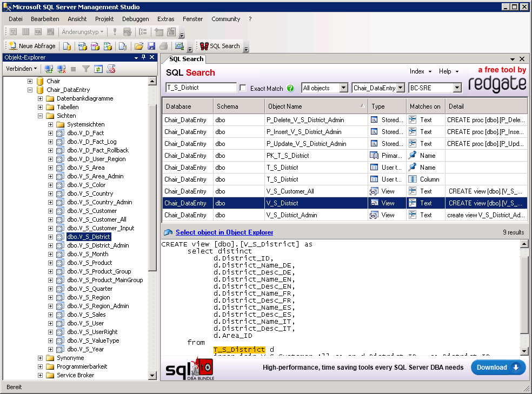
Task: Open file using the folder toolbar icon
Action: point(139,46)
